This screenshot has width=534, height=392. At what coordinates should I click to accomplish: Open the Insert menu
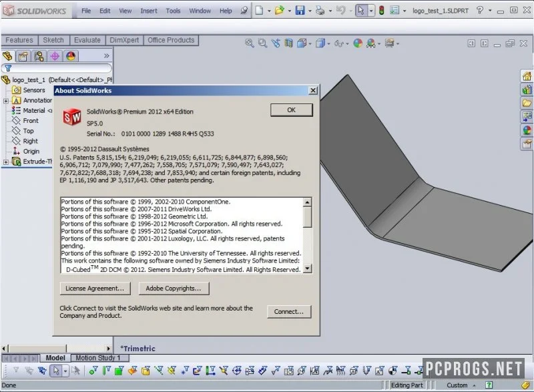[x=149, y=11]
